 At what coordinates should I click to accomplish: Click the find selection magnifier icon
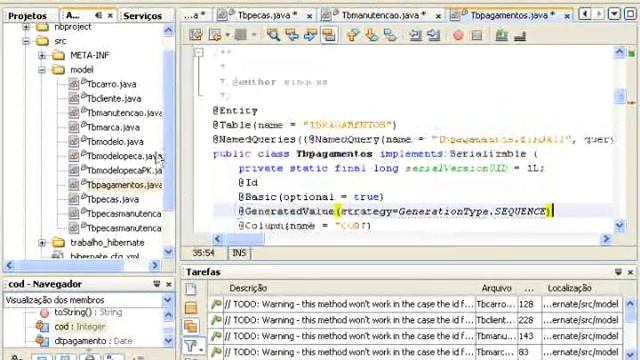pyautogui.click(x=273, y=35)
